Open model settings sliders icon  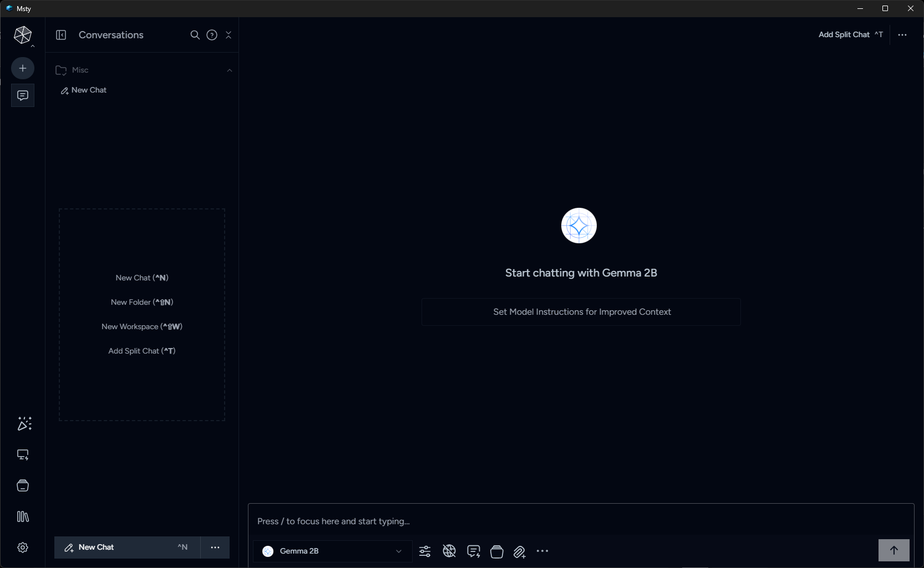tap(425, 551)
